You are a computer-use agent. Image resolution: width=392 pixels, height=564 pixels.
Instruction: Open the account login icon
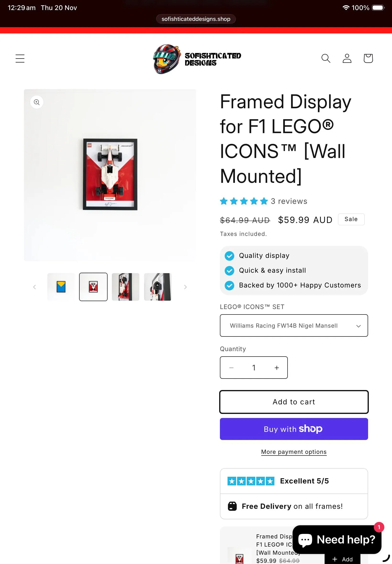coord(347,59)
